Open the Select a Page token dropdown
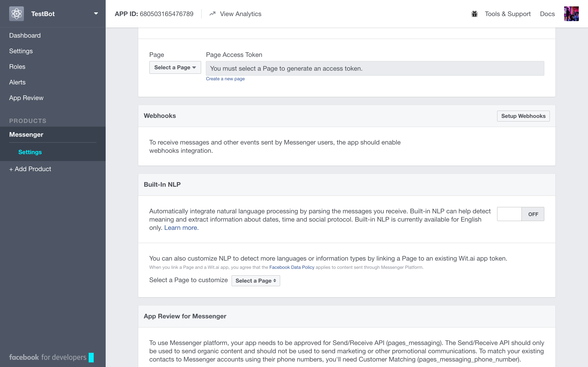The width and height of the screenshot is (588, 367). pos(175,67)
